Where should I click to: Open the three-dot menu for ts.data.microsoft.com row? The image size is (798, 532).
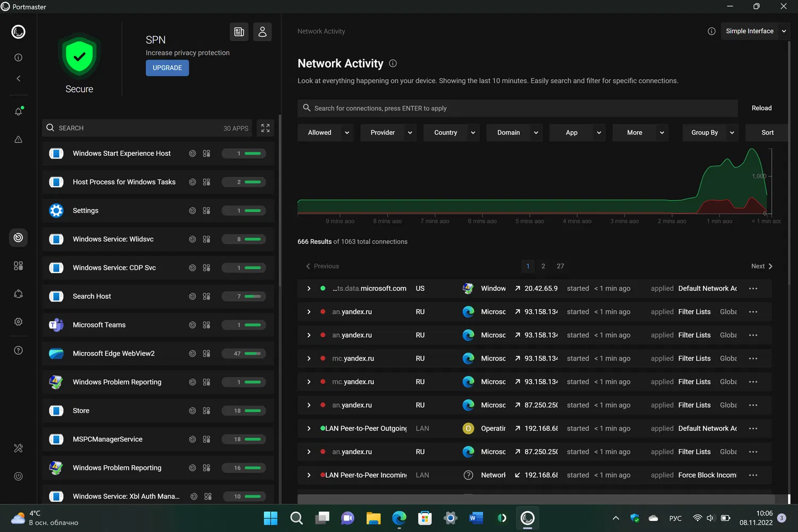coord(753,288)
